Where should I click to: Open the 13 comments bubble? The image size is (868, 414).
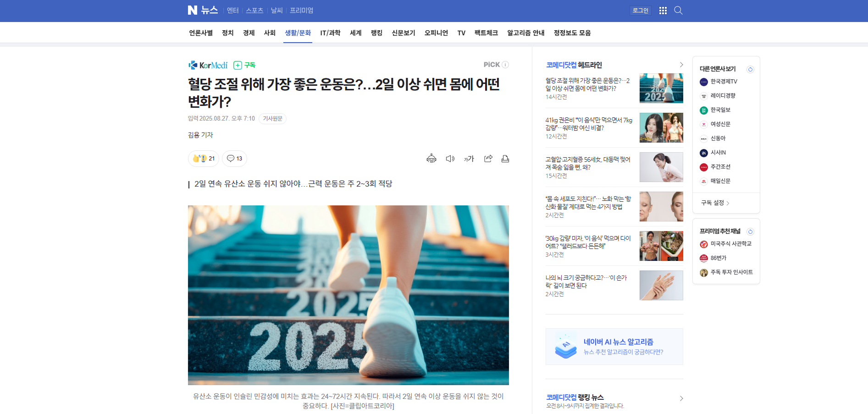(234, 159)
